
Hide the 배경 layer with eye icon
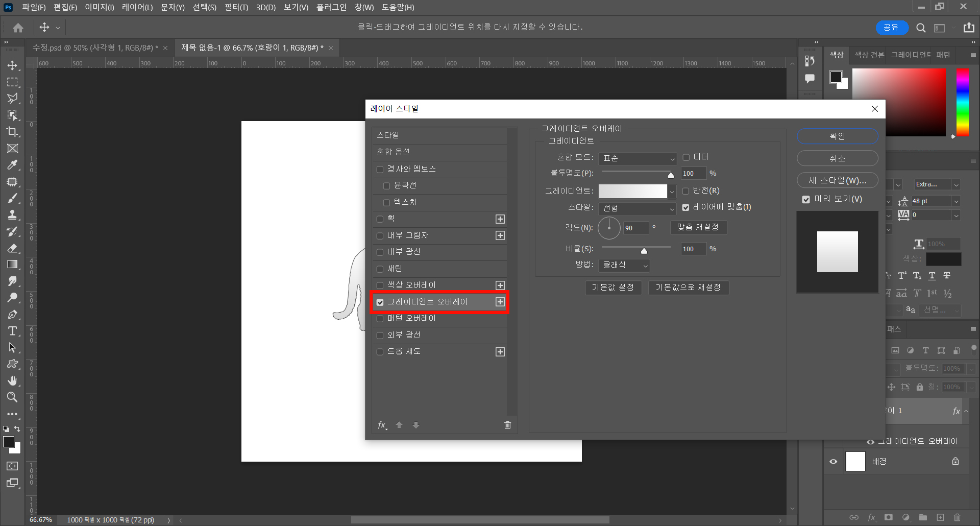click(834, 461)
